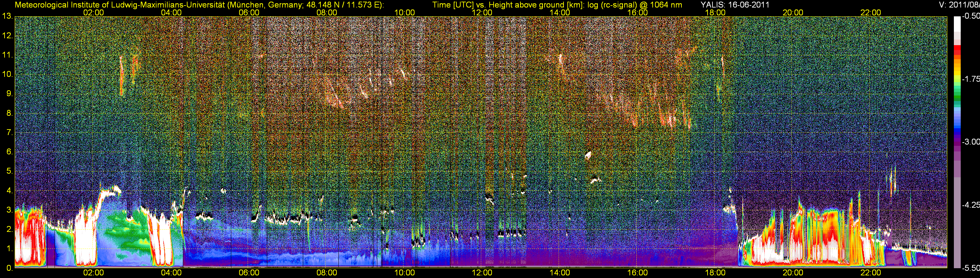Click the 18:00 label on the top time axis
Viewport: 980px width, 278px height.
(715, 12)
